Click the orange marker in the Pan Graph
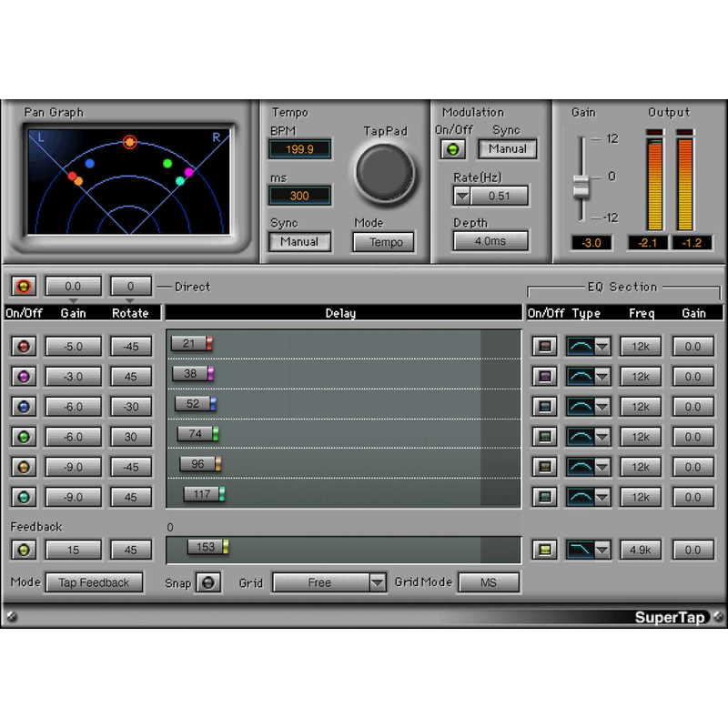This screenshot has height=728, width=728. click(x=128, y=143)
